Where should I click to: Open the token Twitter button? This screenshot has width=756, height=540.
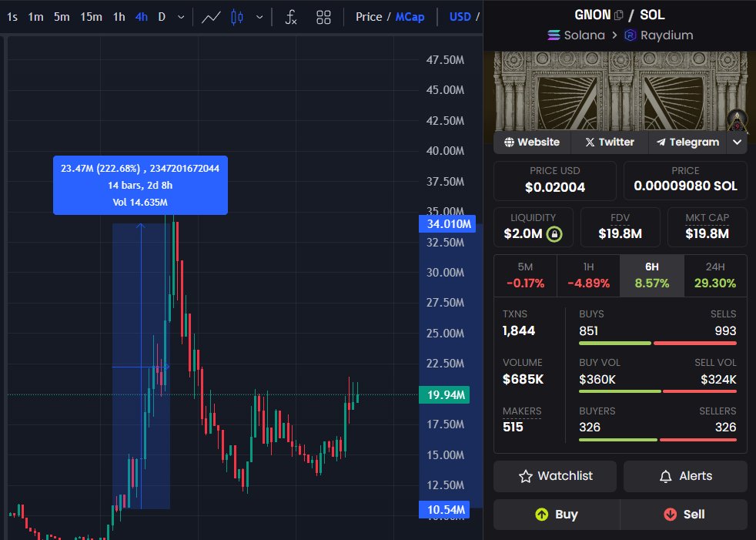tap(610, 143)
